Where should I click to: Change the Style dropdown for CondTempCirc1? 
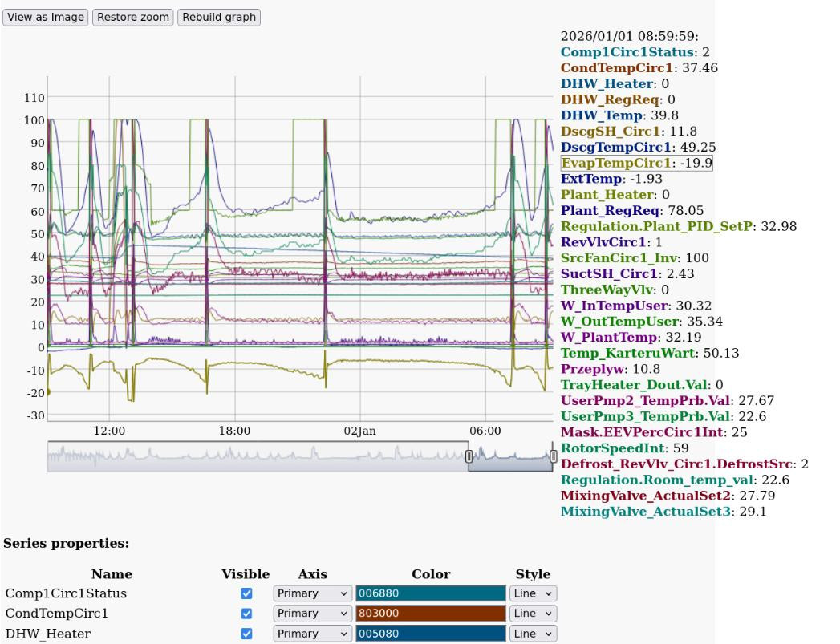533,614
